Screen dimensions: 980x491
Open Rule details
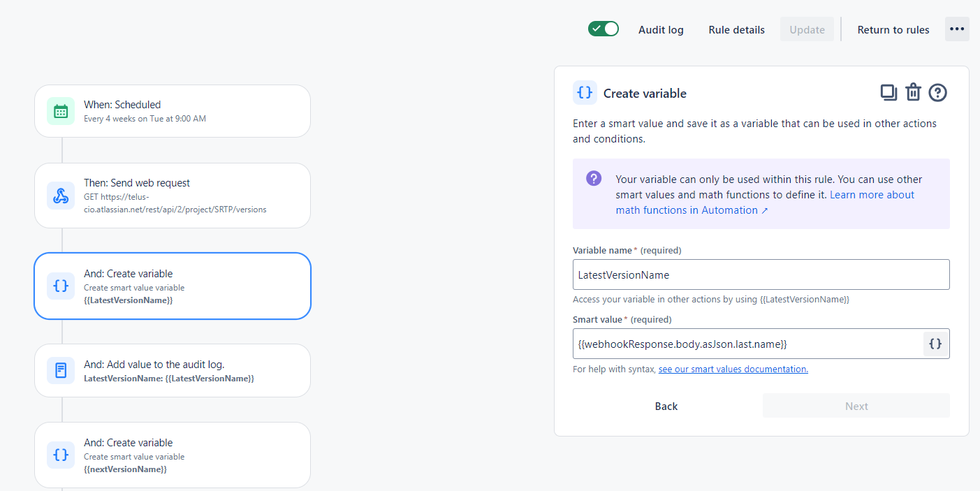pyautogui.click(x=736, y=29)
